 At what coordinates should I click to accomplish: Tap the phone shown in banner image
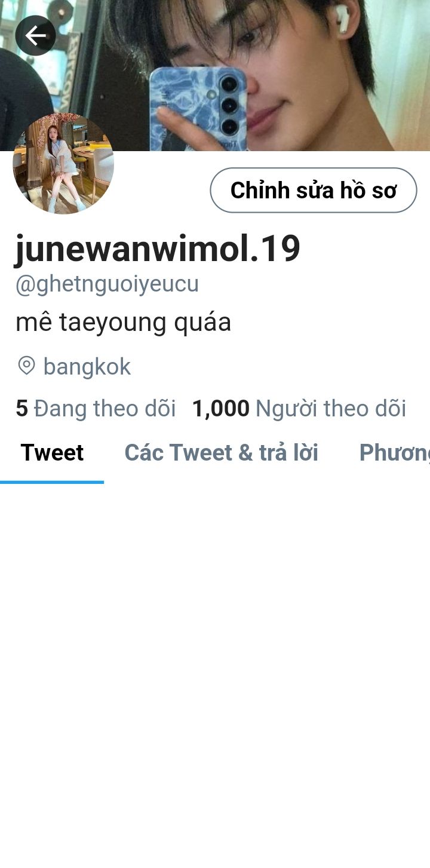198,109
